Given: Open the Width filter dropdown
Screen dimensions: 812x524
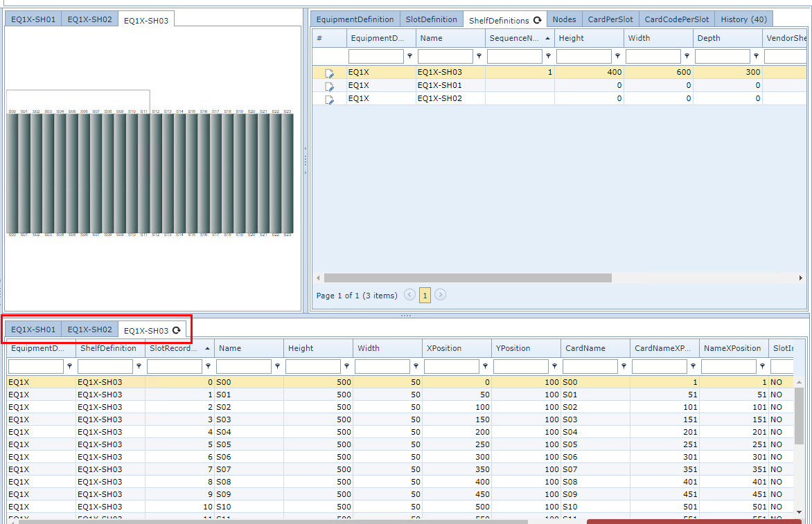Looking at the screenshot, I should pos(687,56).
